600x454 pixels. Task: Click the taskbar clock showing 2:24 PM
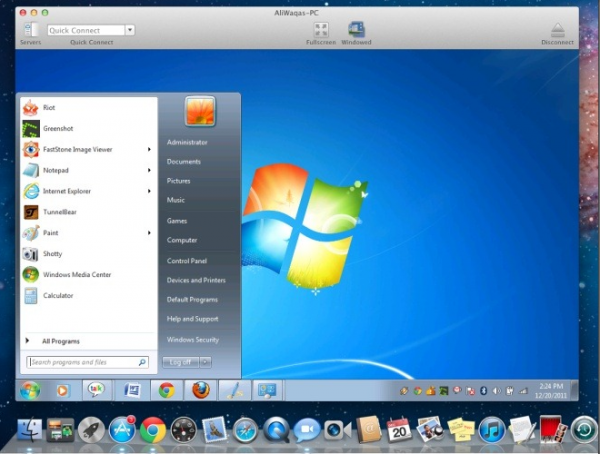[550, 390]
